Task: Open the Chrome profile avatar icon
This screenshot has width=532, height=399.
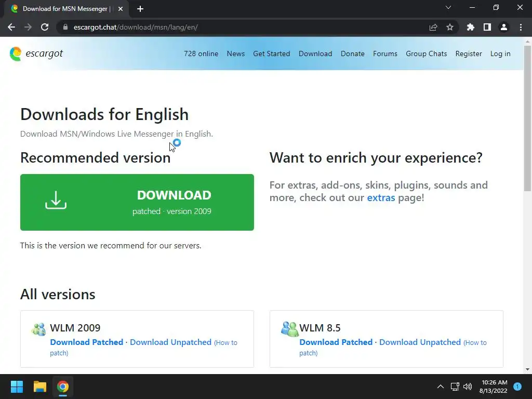Action: pos(504,27)
